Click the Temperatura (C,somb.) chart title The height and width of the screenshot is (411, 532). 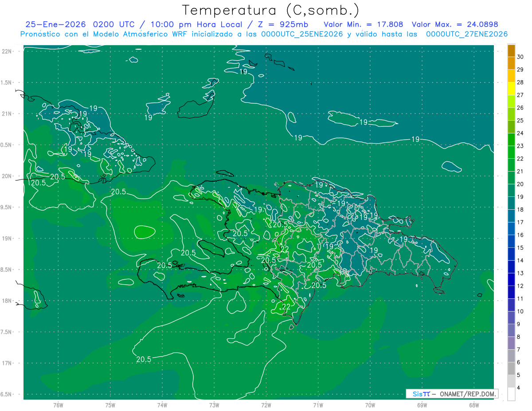point(270,10)
